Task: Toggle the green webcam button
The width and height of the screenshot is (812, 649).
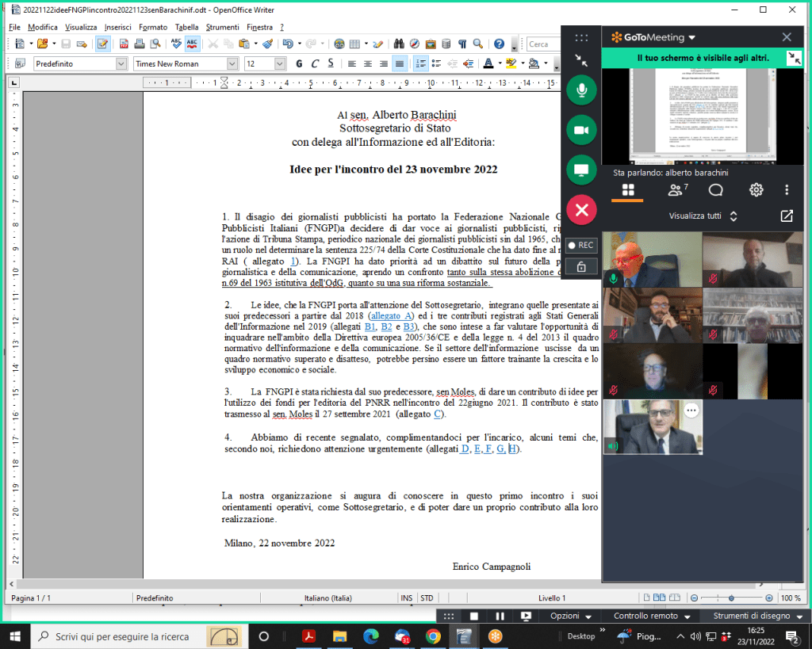Action: coord(581,130)
